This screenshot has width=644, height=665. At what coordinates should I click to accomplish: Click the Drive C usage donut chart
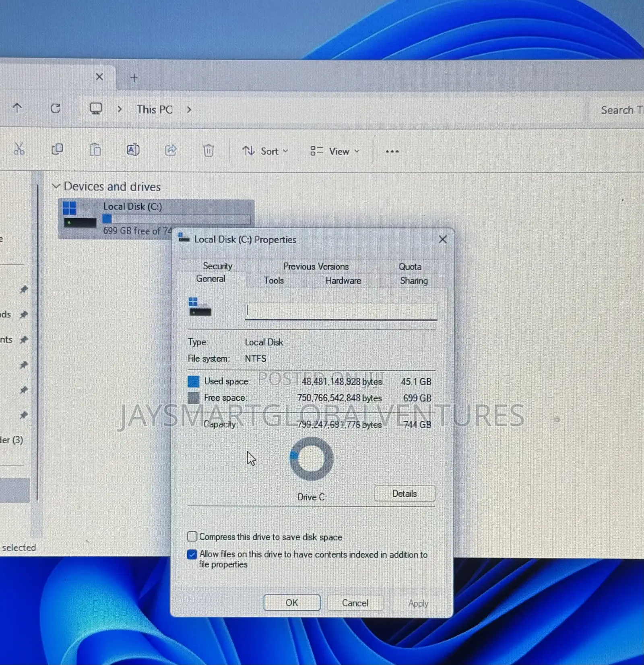(312, 458)
